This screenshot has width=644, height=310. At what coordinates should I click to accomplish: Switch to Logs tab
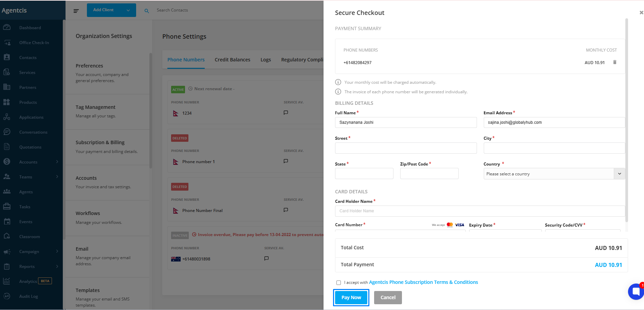[x=265, y=60]
